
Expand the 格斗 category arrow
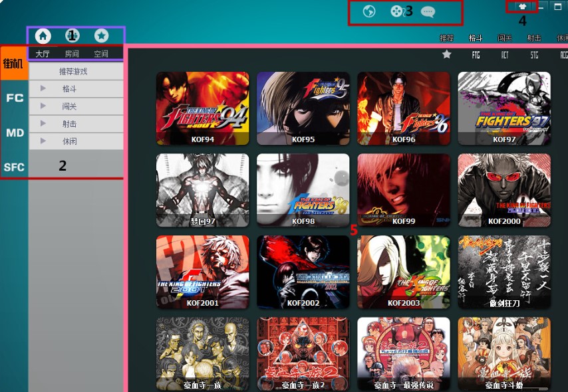point(43,88)
